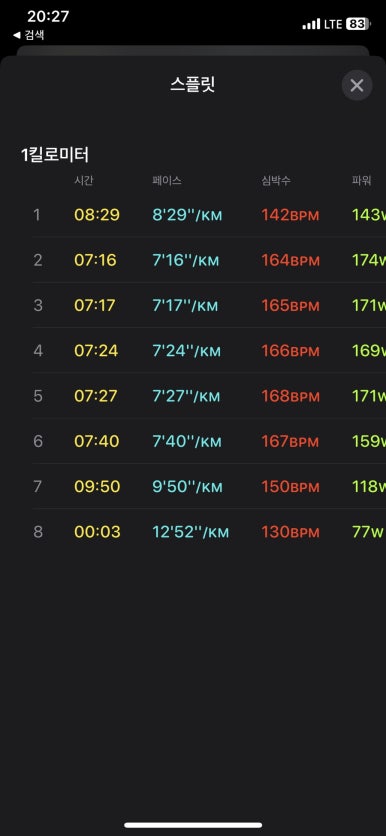Tap the 페이스 column header

pyautogui.click(x=167, y=181)
